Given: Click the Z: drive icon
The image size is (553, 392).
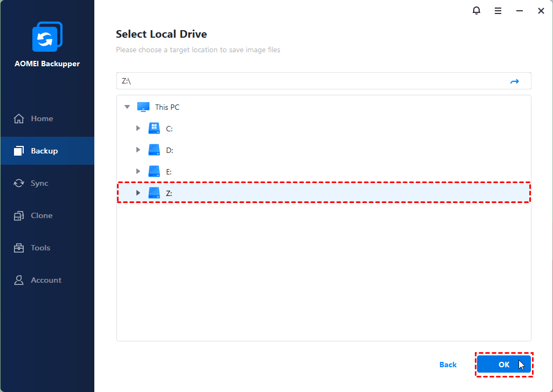Looking at the screenshot, I should 154,193.
